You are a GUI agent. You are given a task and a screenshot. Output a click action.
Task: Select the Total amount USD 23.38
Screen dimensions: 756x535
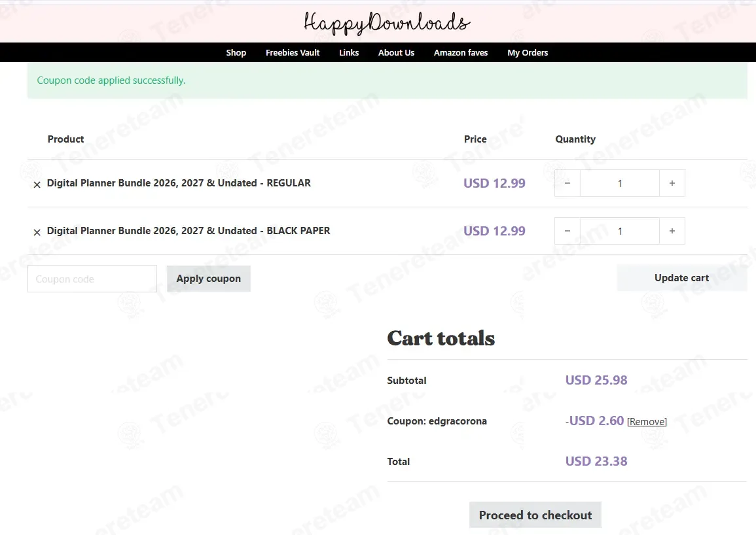click(596, 461)
